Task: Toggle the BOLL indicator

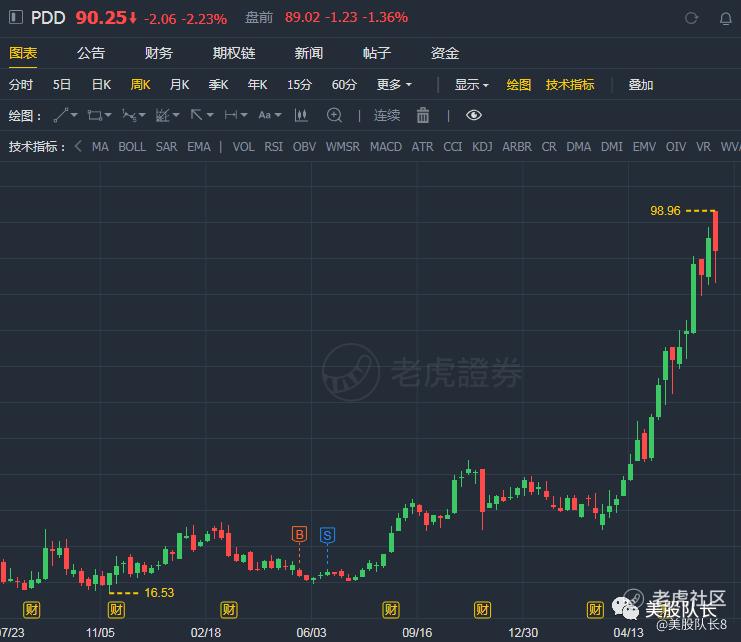Action: (132, 147)
